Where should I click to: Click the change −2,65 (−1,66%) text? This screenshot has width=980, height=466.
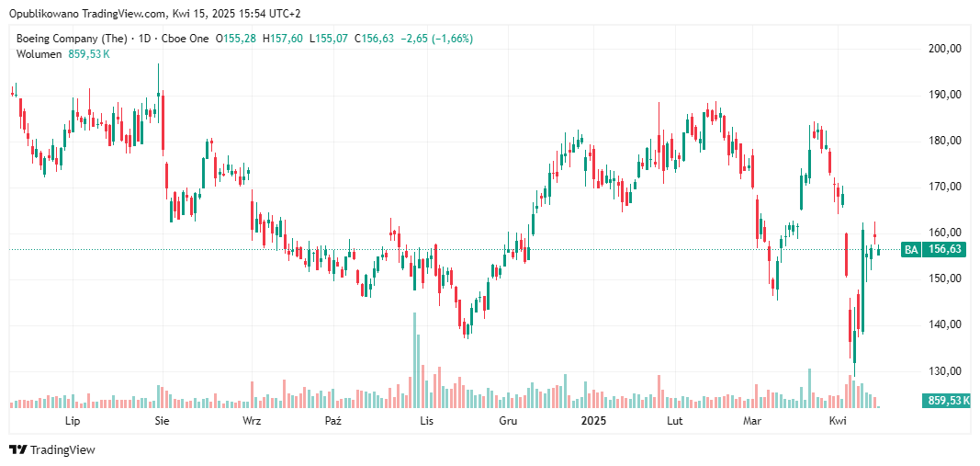(436, 39)
